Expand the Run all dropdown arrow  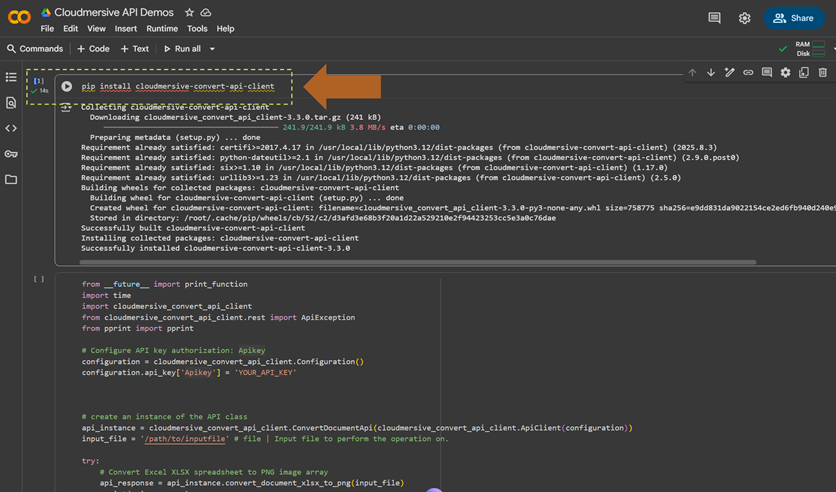pos(212,49)
